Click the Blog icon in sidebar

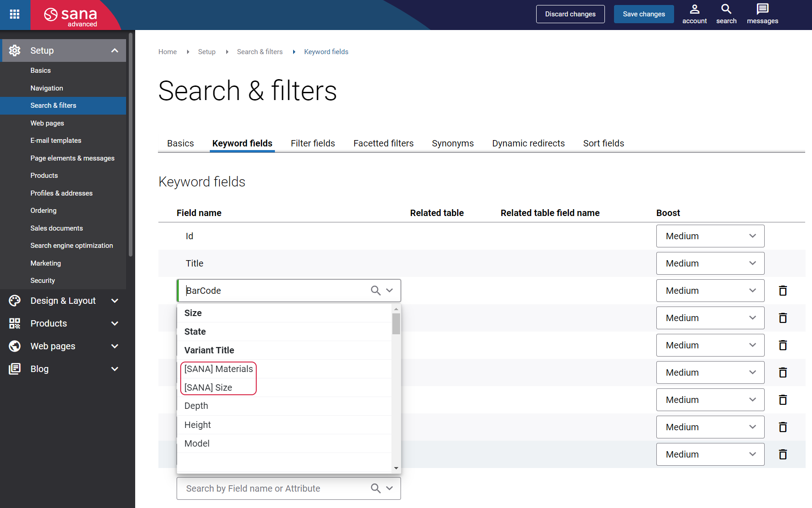tap(15, 369)
